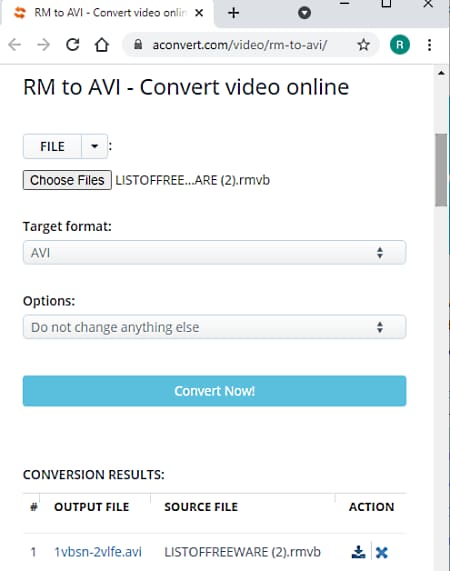
Task: Bookmark this page with star icon
Action: (363, 45)
